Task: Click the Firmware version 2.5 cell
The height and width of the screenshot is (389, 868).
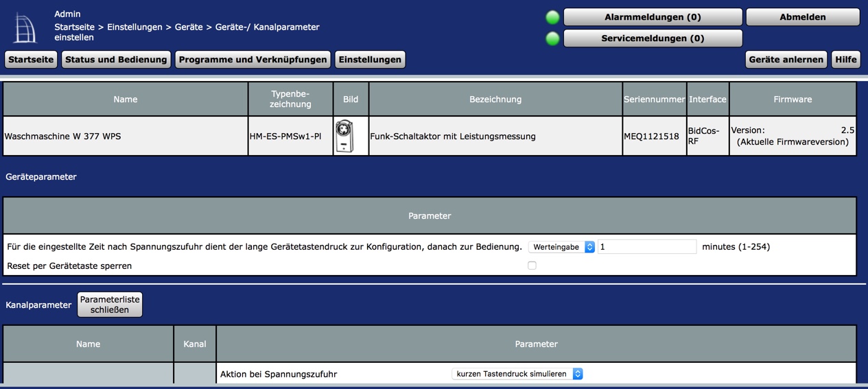Action: 793,136
